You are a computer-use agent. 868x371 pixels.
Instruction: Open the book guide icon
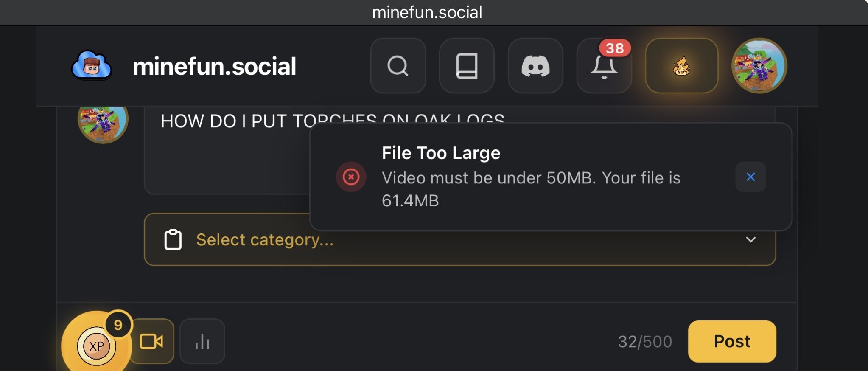click(466, 66)
